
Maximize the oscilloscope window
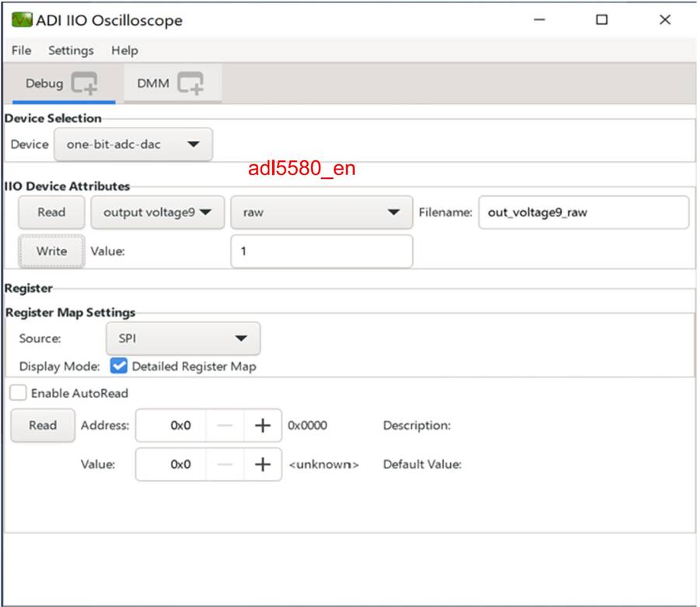pyautogui.click(x=601, y=20)
